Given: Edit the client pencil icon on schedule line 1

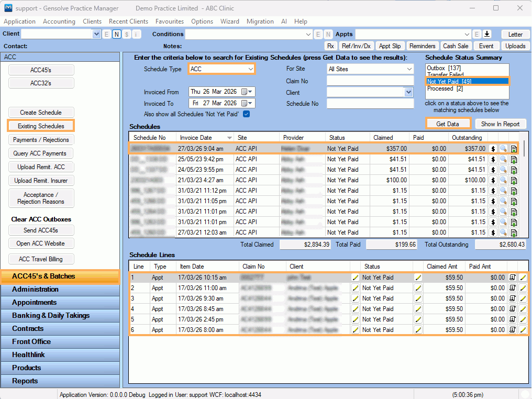Looking at the screenshot, I should (x=355, y=278).
